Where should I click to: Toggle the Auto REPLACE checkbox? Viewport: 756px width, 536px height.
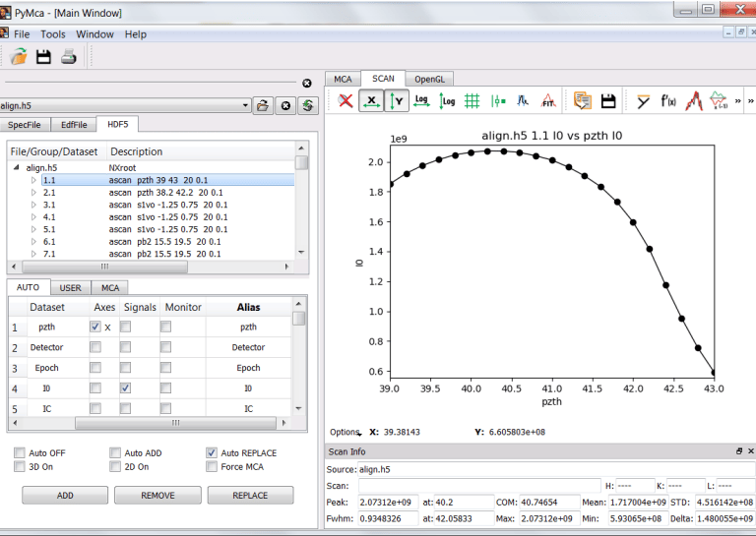click(x=212, y=452)
